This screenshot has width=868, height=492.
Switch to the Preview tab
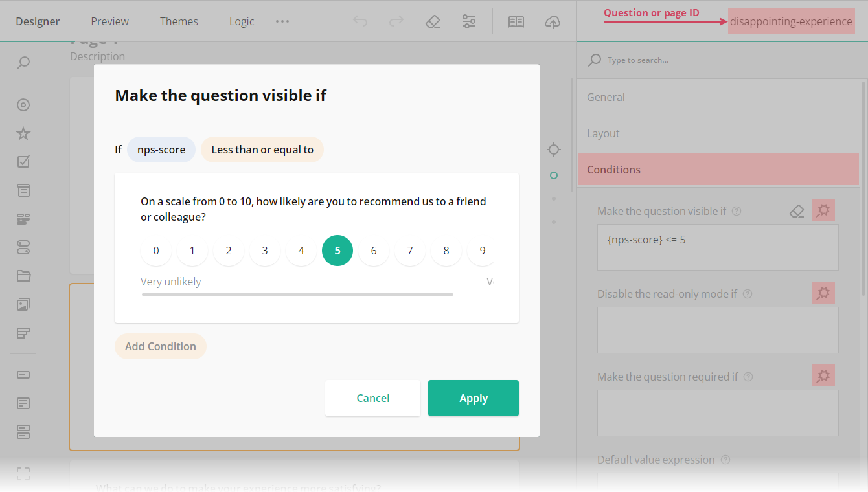coord(109,21)
